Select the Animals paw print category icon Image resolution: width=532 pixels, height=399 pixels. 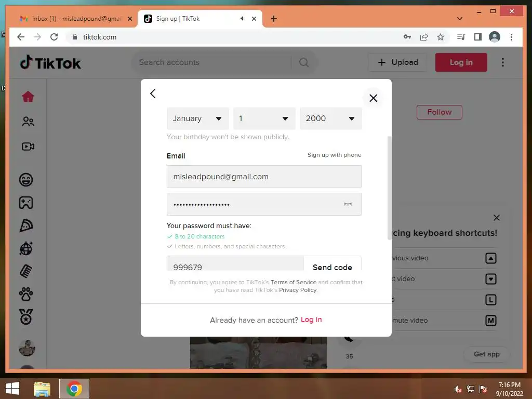pos(26,294)
